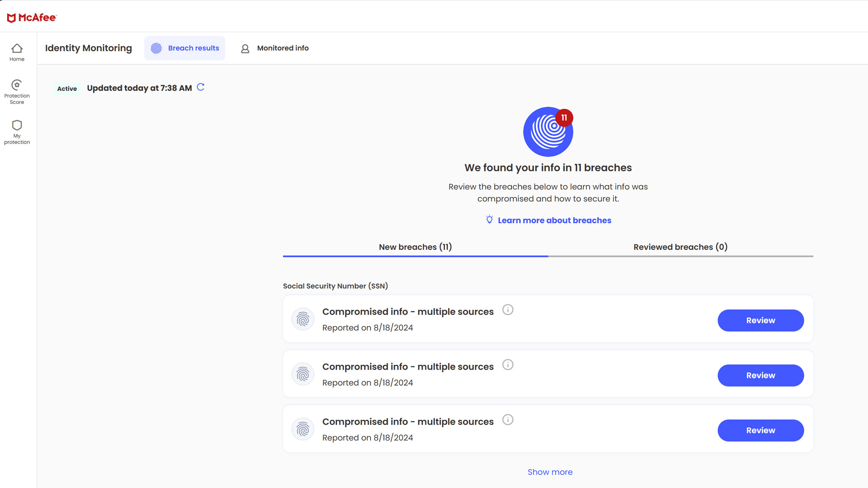Go to Home in sidebar
This screenshot has height=488, width=868.
point(17,52)
